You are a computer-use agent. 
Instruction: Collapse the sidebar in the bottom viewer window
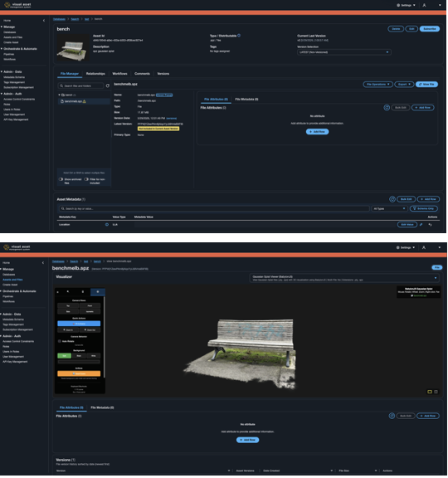[43, 263]
